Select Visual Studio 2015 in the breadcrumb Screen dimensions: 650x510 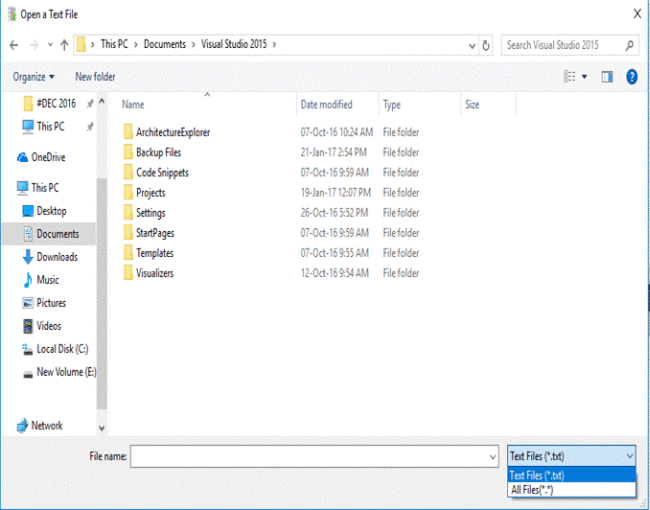pyautogui.click(x=234, y=44)
